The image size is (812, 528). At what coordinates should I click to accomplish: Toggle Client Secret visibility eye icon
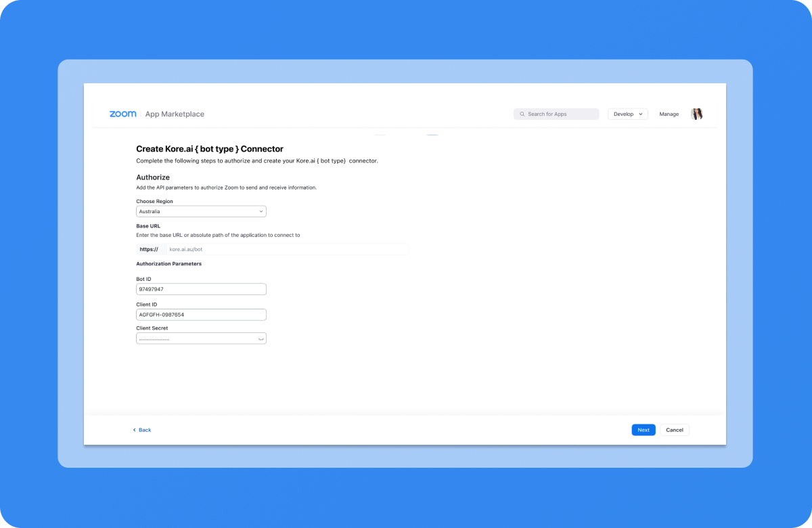tap(261, 338)
